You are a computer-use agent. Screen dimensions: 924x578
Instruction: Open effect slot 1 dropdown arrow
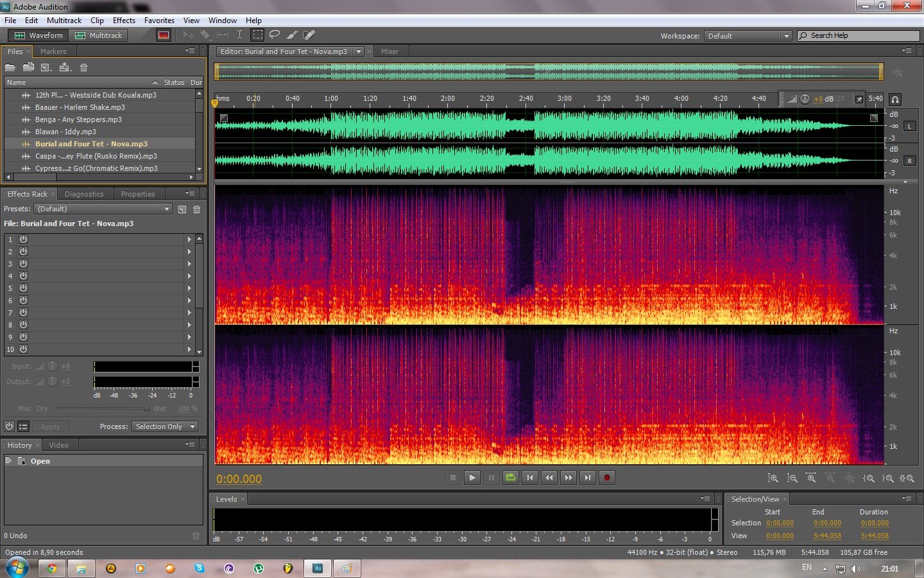[189, 240]
